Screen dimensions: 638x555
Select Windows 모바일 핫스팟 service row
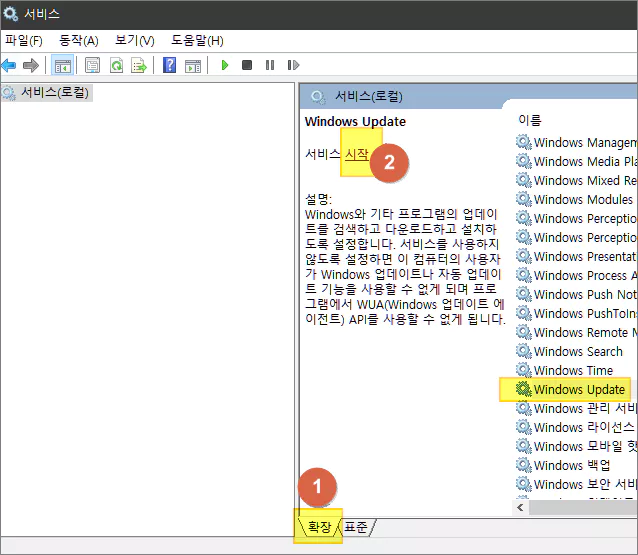coord(576,446)
